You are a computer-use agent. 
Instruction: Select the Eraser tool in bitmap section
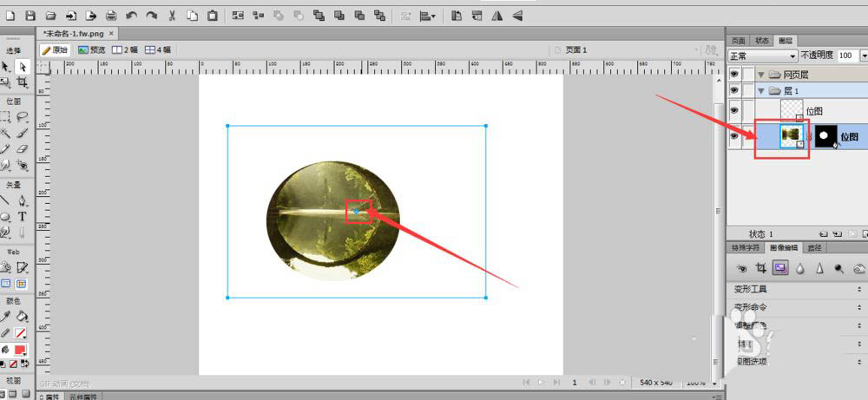pos(23,148)
